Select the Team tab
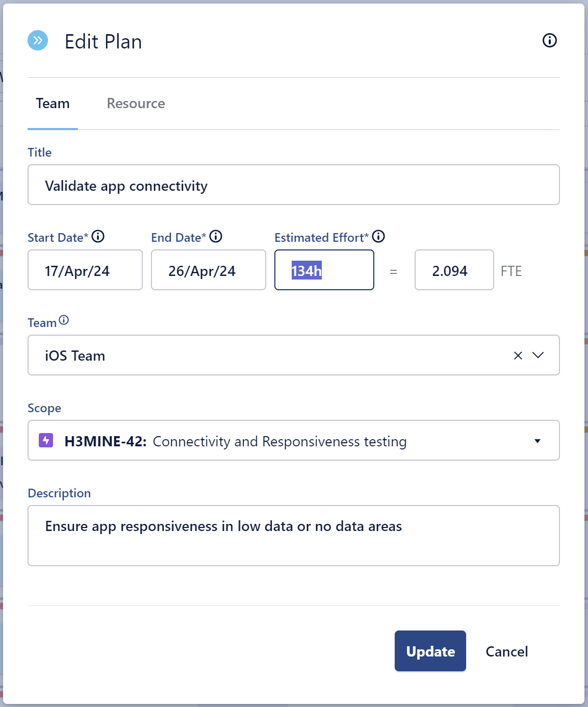The width and height of the screenshot is (588, 707). (x=53, y=104)
